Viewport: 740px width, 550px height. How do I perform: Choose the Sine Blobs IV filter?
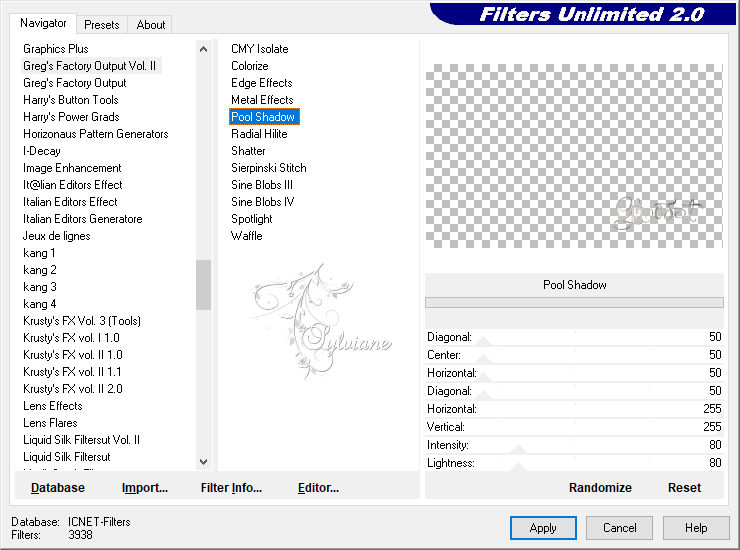263,202
